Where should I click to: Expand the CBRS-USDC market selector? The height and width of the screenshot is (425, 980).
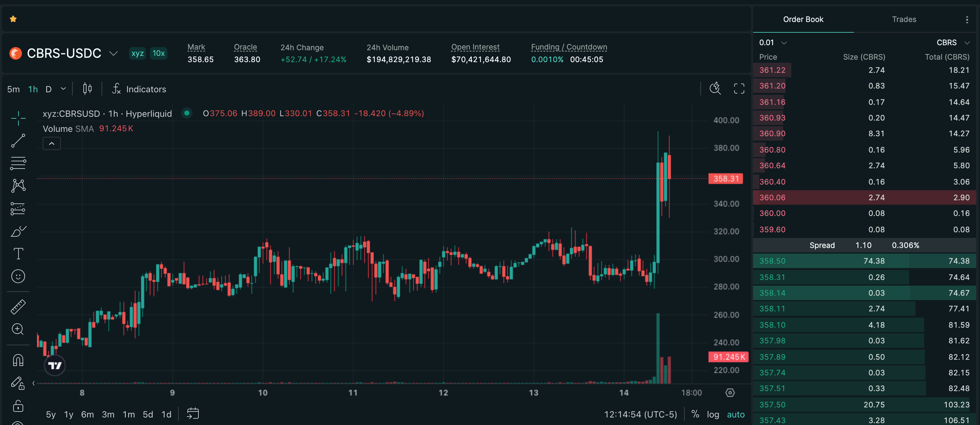coord(113,53)
